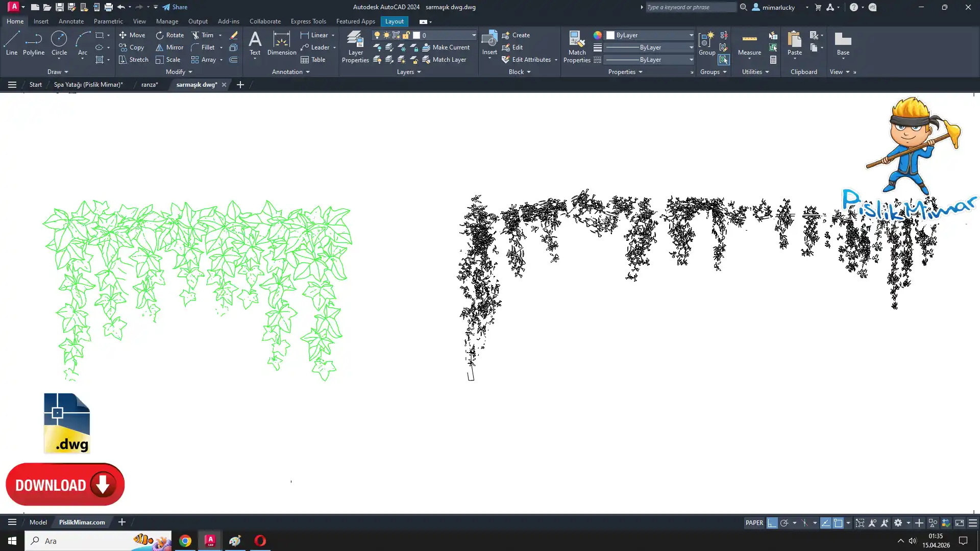
Task: Toggle PAPER space mode button
Action: point(754,523)
